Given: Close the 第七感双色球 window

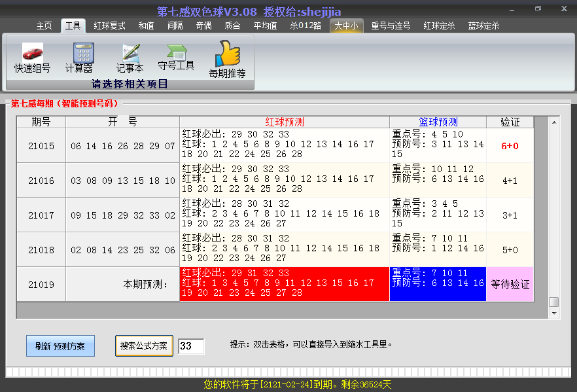Looking at the screenshot, I should (x=564, y=9).
